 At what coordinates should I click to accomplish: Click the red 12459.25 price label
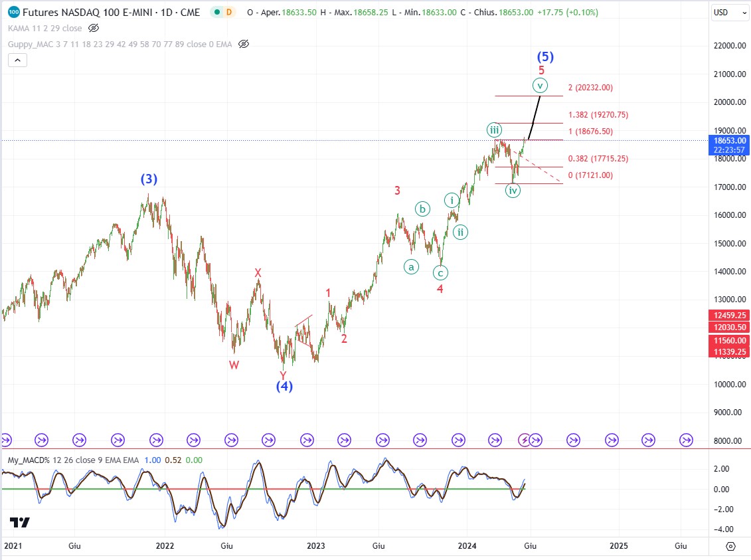coord(729,316)
